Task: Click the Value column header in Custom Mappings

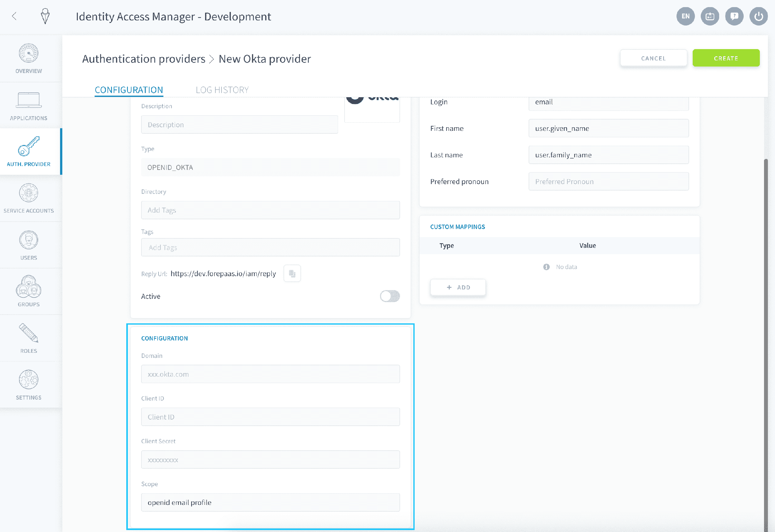Action: [588, 245]
